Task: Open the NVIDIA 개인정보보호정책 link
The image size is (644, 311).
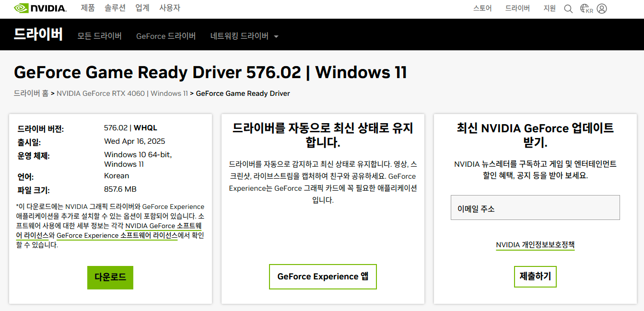Action: click(x=535, y=245)
